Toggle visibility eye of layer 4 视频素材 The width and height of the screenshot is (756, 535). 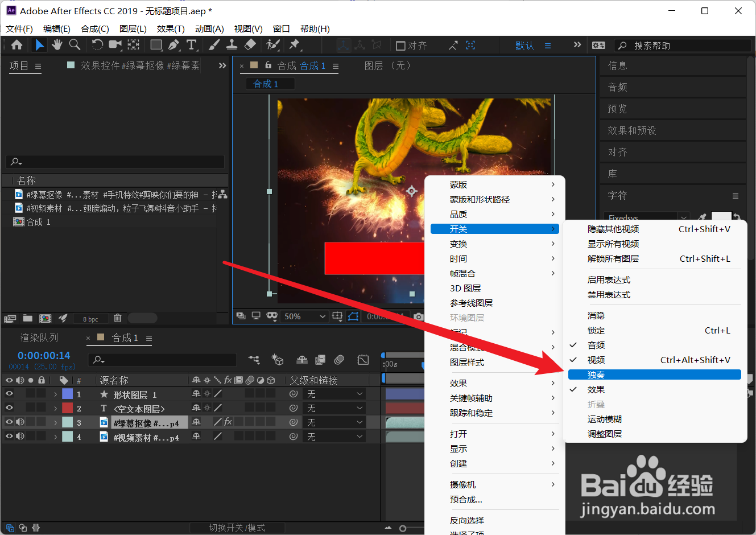(9, 436)
